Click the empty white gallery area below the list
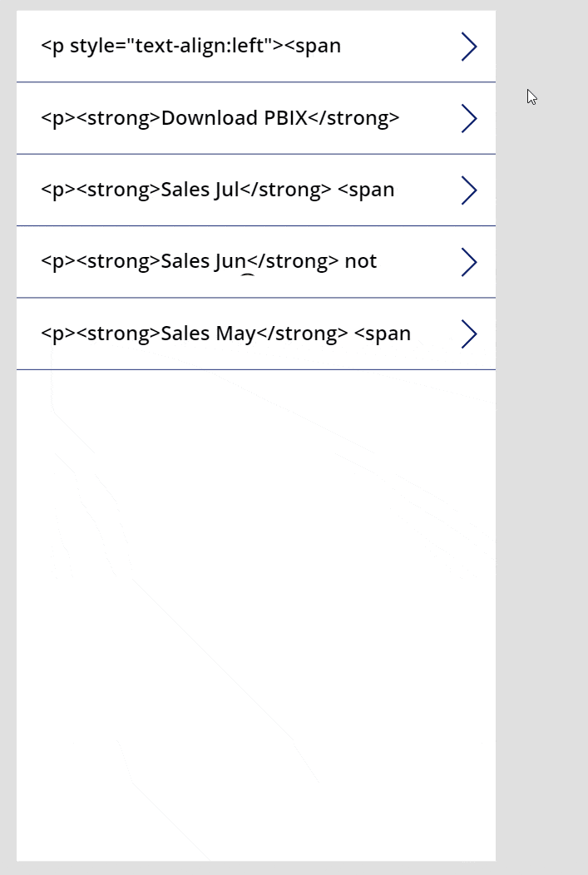The image size is (588, 875). coord(256,614)
